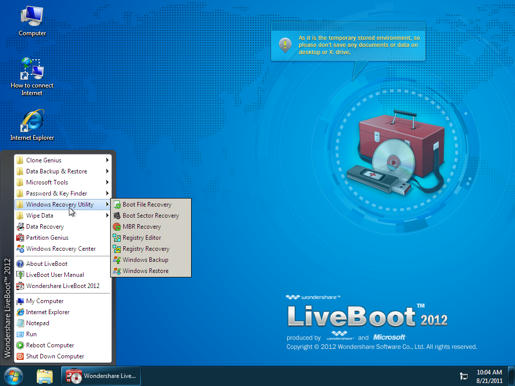515x386 pixels.
Task: Click the Windows Restore icon in submenu
Action: coord(117,271)
